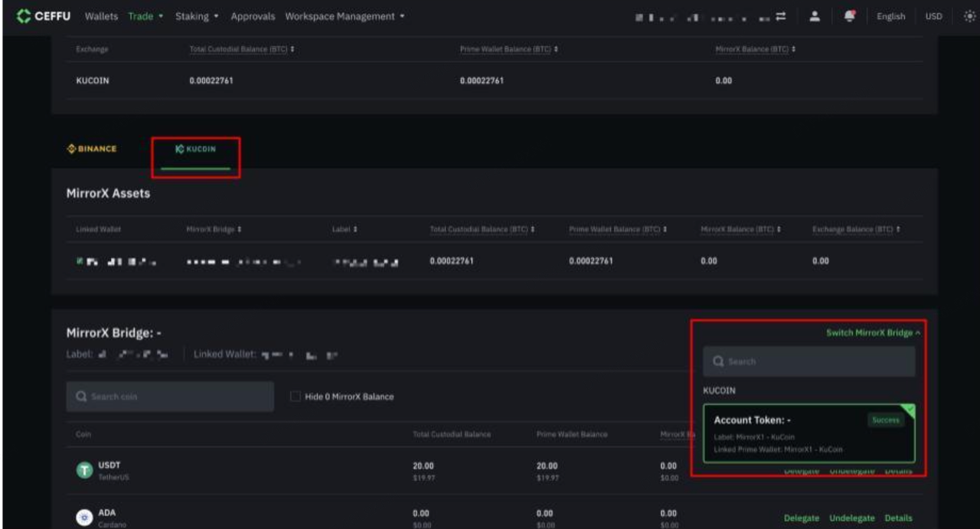Click the Search coin input field

click(x=170, y=397)
